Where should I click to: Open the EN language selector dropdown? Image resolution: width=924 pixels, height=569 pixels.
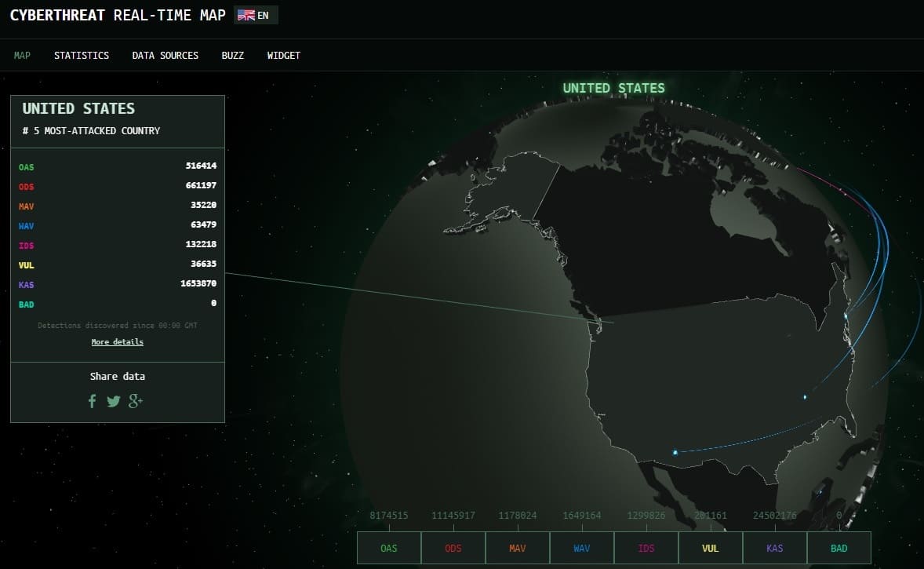point(256,16)
